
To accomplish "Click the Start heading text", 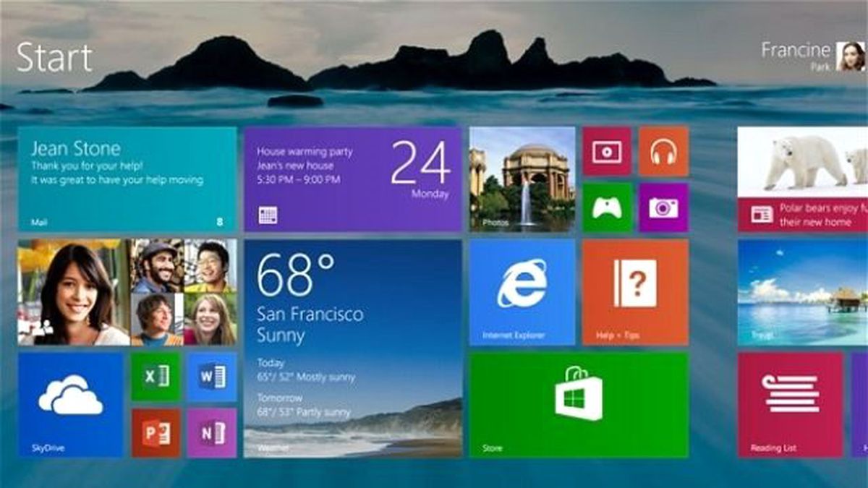I will point(54,57).
